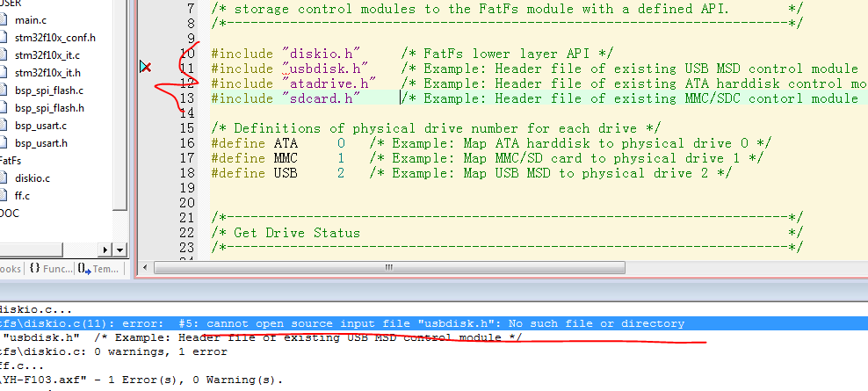
Task: Click line number 13 in the gutter
Action: point(188,98)
